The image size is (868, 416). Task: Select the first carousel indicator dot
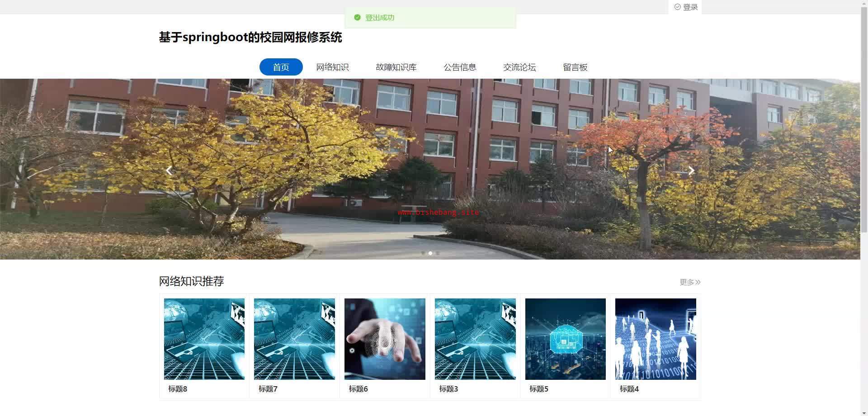coord(423,253)
